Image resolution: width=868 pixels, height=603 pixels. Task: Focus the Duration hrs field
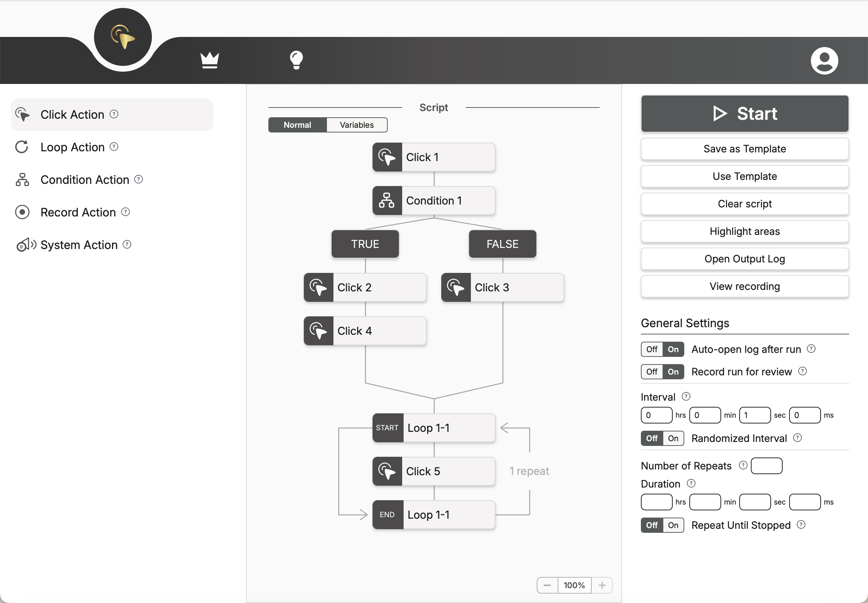coord(656,502)
